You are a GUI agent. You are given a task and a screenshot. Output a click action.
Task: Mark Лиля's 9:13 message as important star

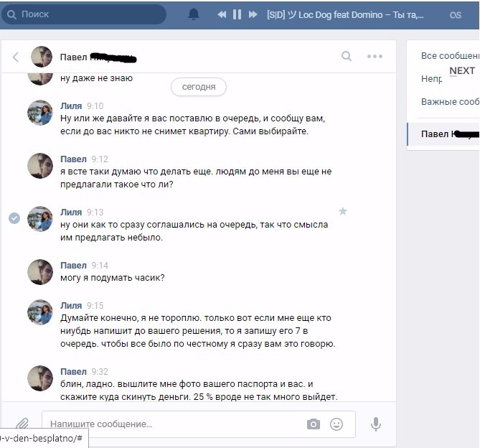click(x=343, y=211)
